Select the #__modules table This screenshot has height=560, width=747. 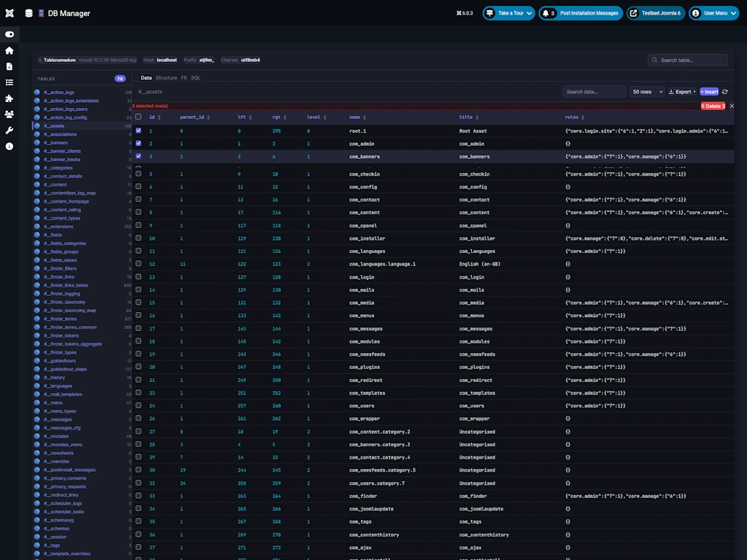[55, 436]
